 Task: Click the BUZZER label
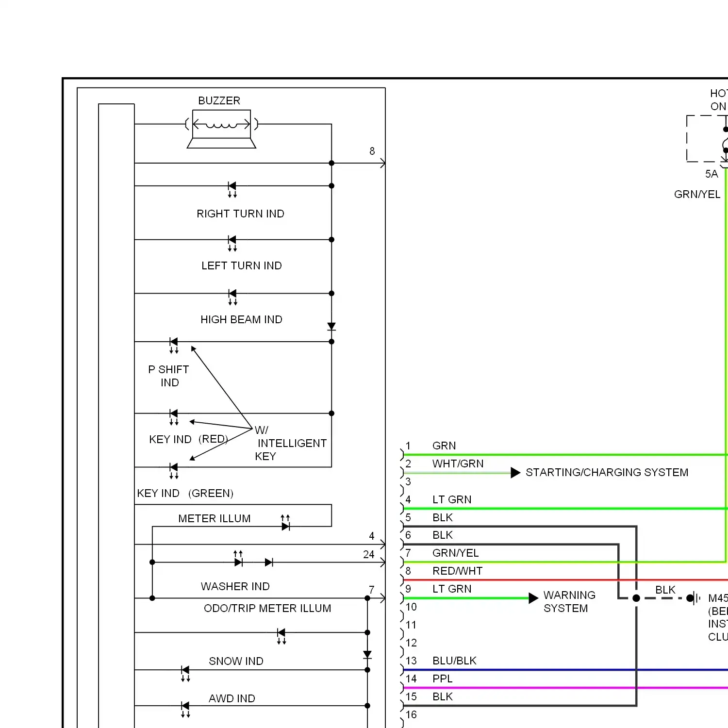[x=219, y=100]
